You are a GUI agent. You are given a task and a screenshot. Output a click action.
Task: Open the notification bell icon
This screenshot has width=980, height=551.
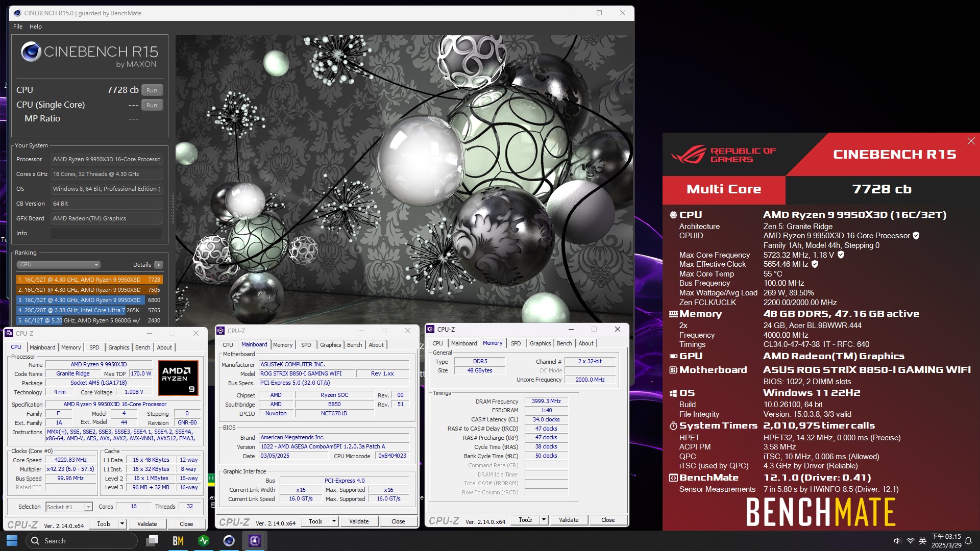(968, 541)
